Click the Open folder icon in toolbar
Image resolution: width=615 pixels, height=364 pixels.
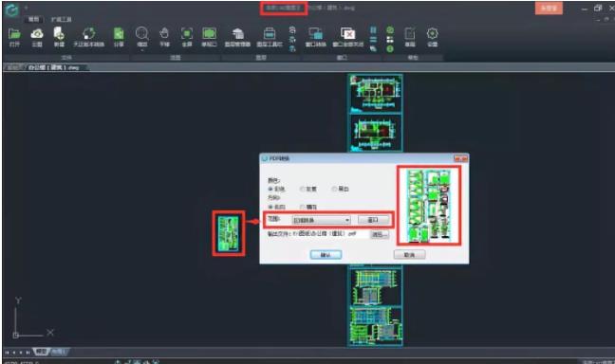(x=14, y=34)
